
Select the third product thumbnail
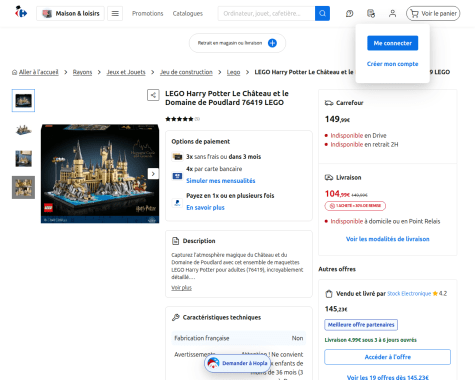pos(23,158)
